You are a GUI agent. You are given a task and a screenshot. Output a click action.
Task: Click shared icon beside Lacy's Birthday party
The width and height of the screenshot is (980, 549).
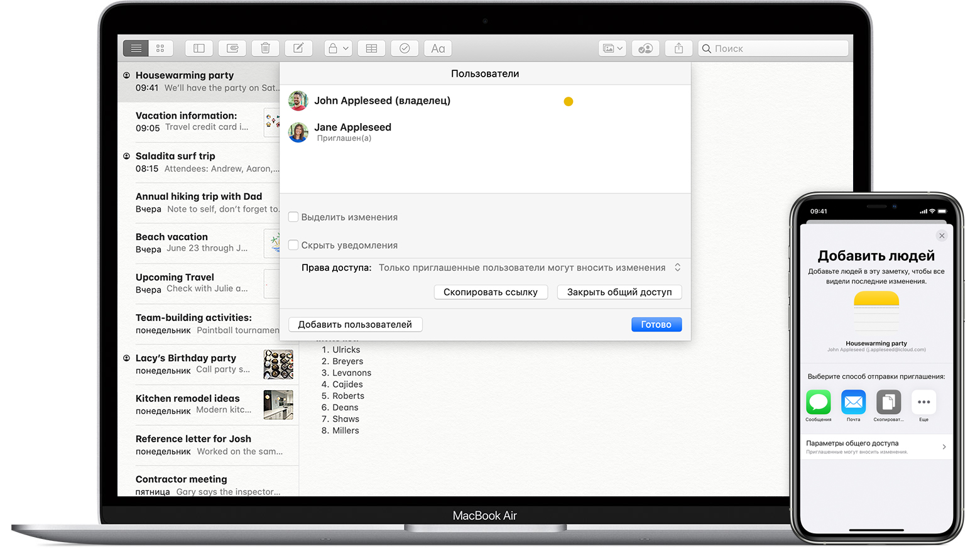click(x=127, y=358)
